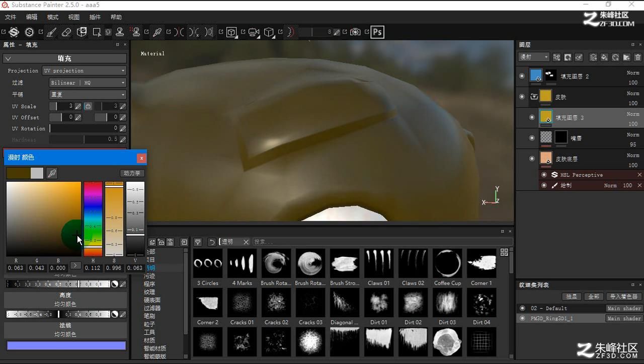Open Main shader dropdown for 02 - Default
This screenshot has width=644, height=364.
pos(624,308)
